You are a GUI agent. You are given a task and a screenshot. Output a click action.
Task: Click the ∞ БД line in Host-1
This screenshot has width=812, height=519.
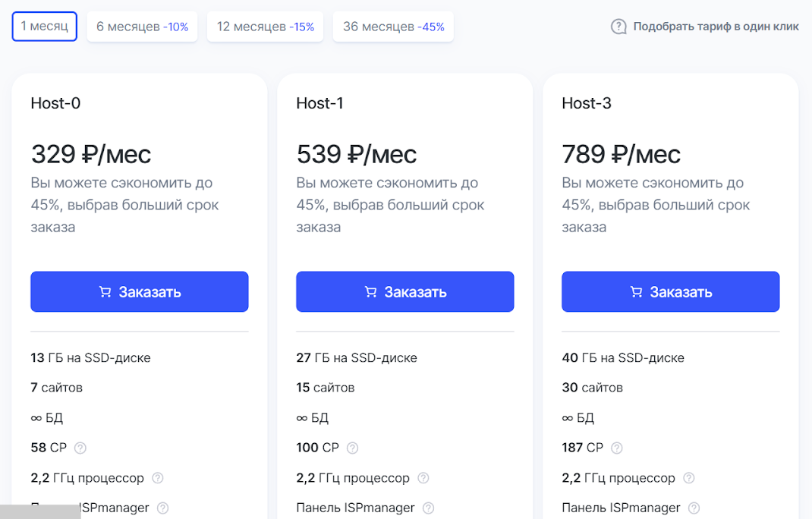point(312,418)
